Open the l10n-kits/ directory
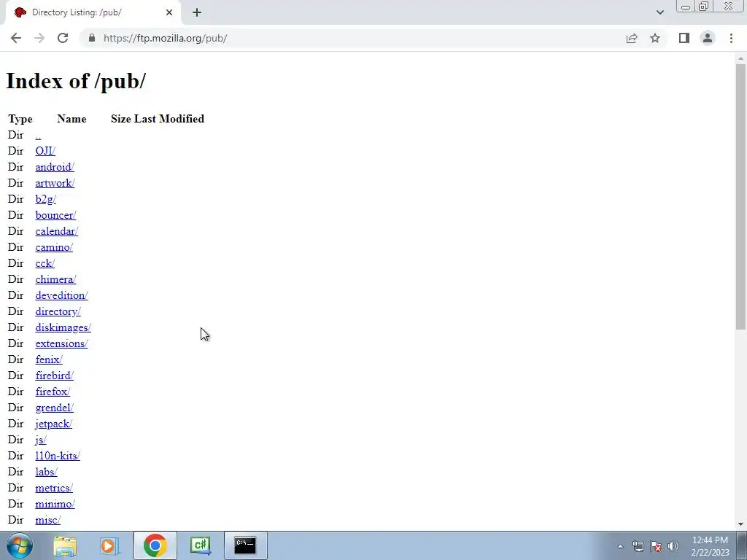 [x=58, y=456]
